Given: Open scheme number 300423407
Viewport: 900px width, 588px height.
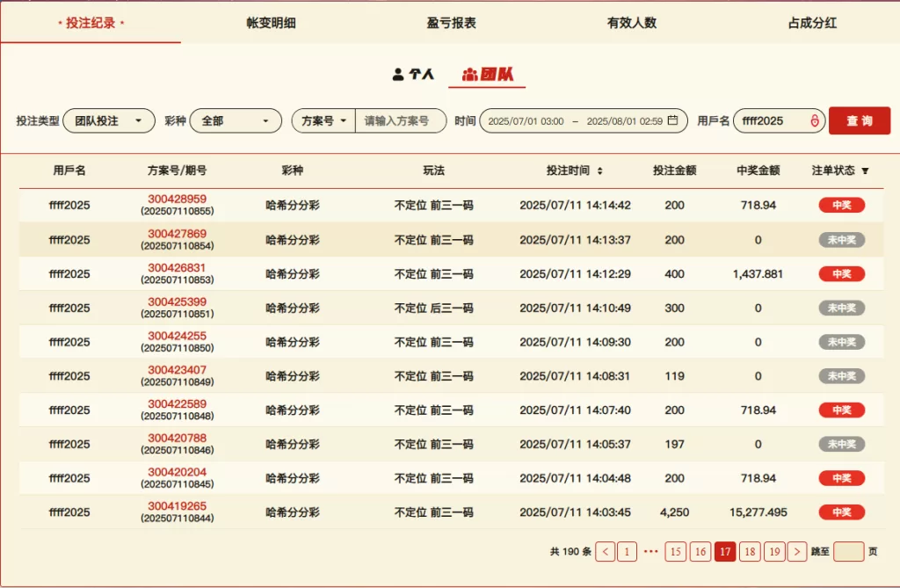Looking at the screenshot, I should click(177, 370).
